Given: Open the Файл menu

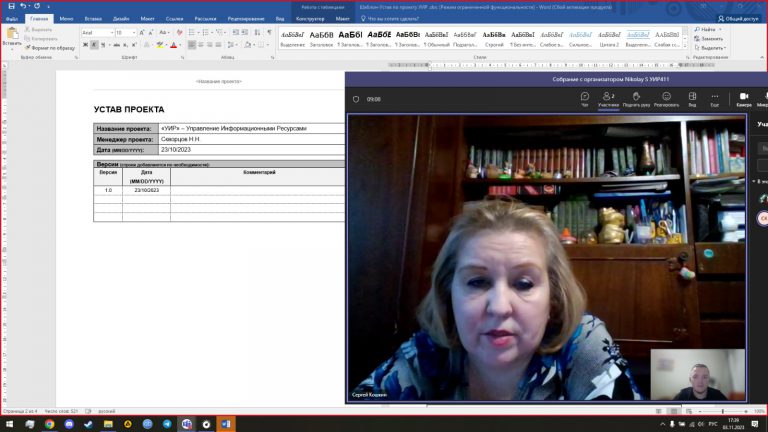Looking at the screenshot, I should tap(11, 18).
